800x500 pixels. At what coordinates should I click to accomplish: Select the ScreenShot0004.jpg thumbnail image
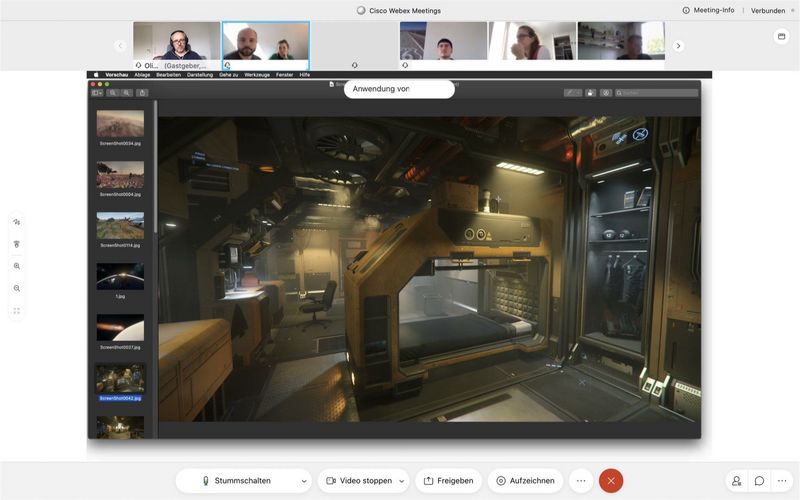tap(120, 175)
